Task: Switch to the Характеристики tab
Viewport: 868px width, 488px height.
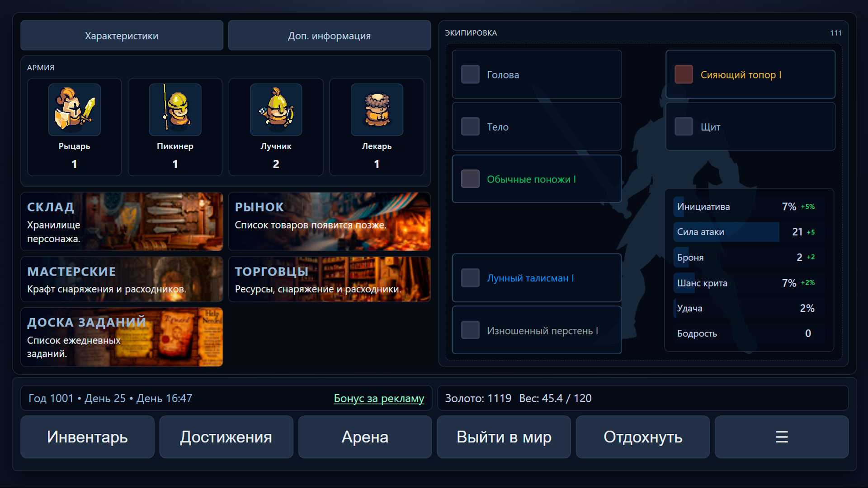Action: [x=121, y=35]
